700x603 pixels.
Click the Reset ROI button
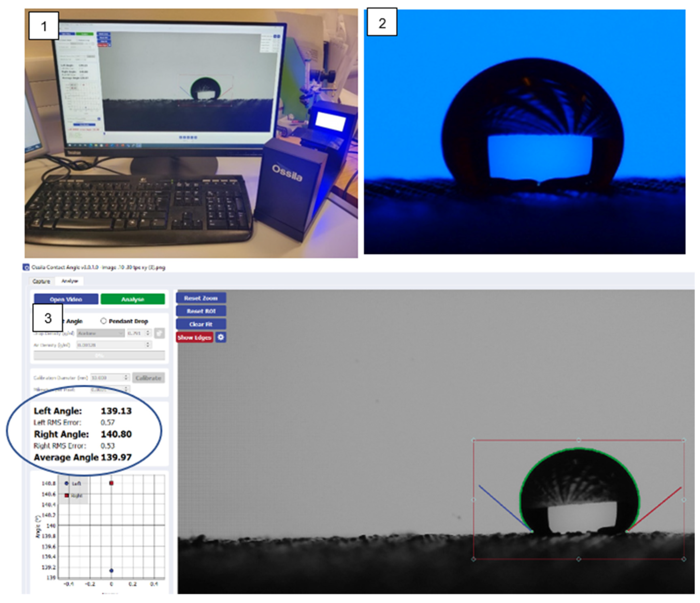point(201,311)
